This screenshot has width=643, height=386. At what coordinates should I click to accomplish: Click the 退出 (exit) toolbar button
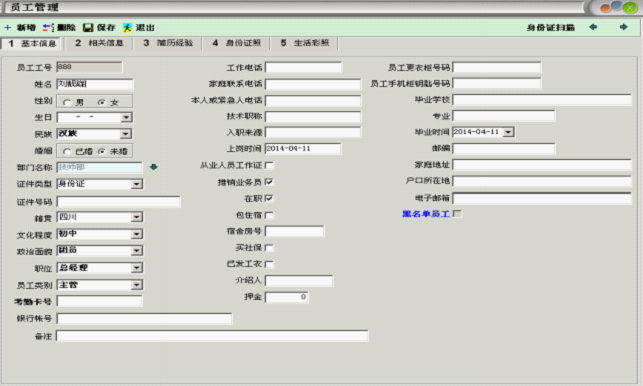pos(139,28)
